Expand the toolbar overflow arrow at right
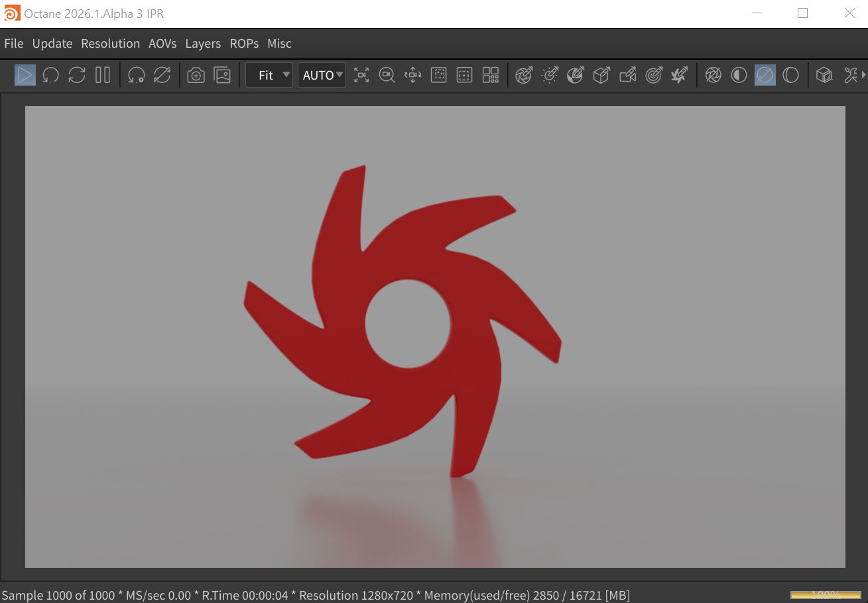This screenshot has height=603, width=868. [x=863, y=75]
